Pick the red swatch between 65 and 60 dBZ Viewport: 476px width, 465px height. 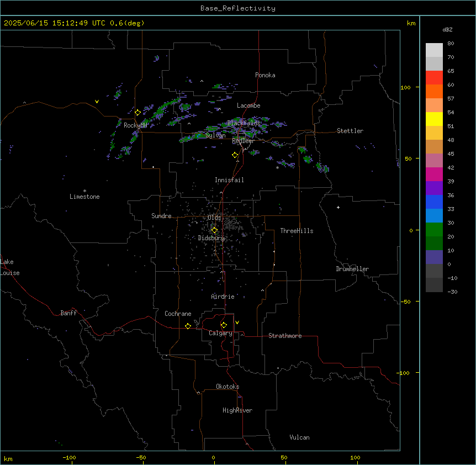click(x=434, y=78)
